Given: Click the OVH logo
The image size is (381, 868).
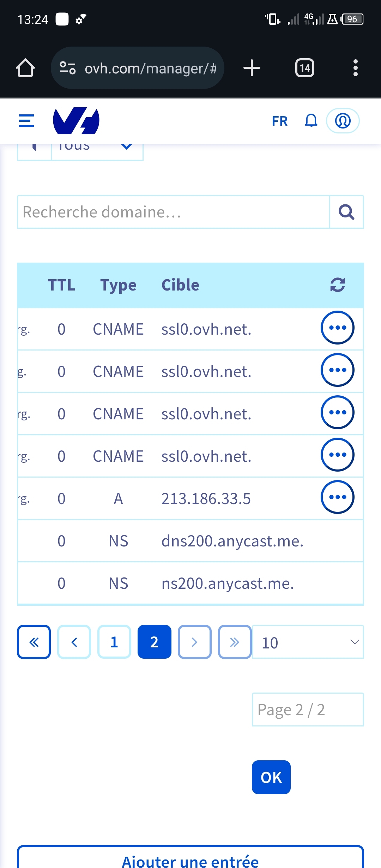Looking at the screenshot, I should pyautogui.click(x=76, y=121).
